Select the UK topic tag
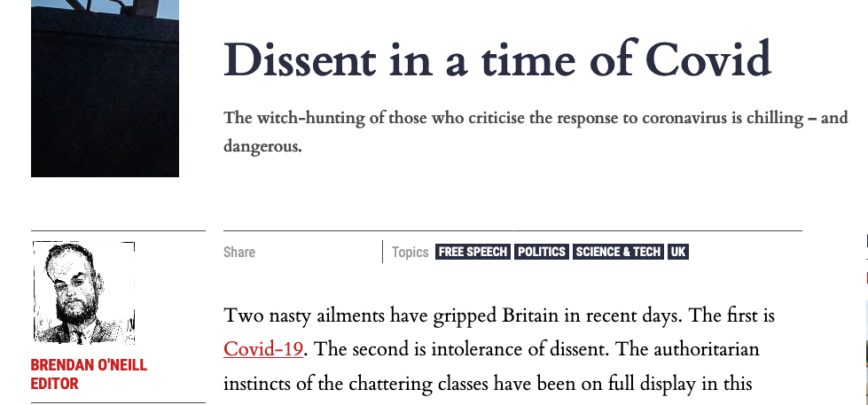The image size is (868, 405). pyautogui.click(x=677, y=252)
